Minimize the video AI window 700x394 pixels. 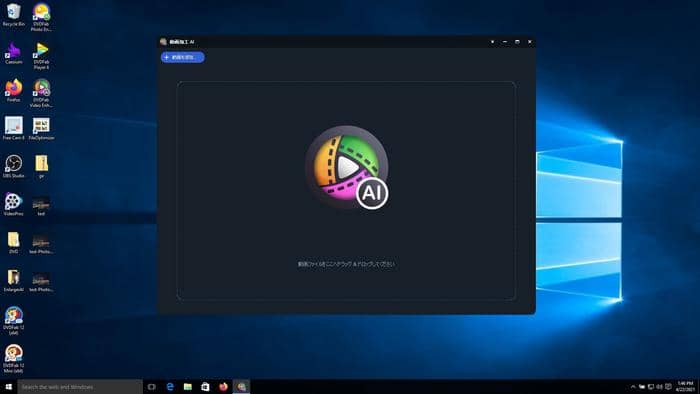click(505, 42)
